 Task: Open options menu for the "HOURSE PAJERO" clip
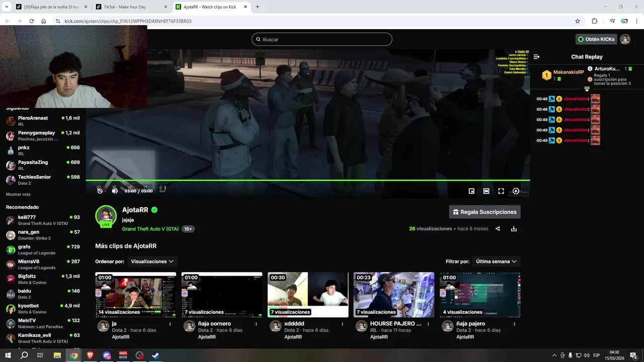[x=428, y=324]
